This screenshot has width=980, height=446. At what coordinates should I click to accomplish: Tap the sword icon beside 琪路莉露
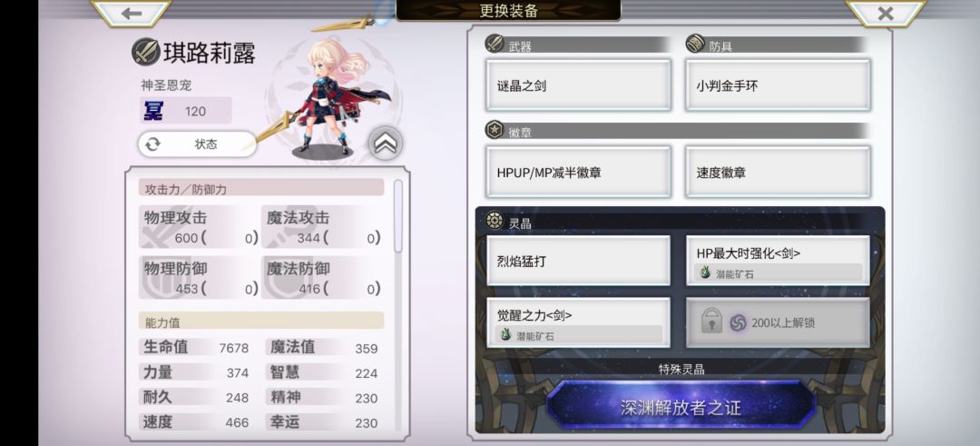coord(145,52)
